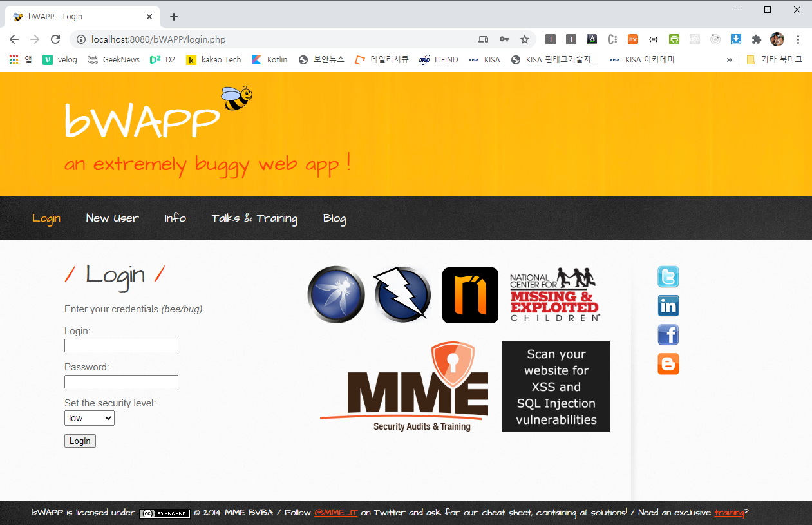Open the ITFIND bookmark
Screen dimensions: 812x525
click(439, 59)
